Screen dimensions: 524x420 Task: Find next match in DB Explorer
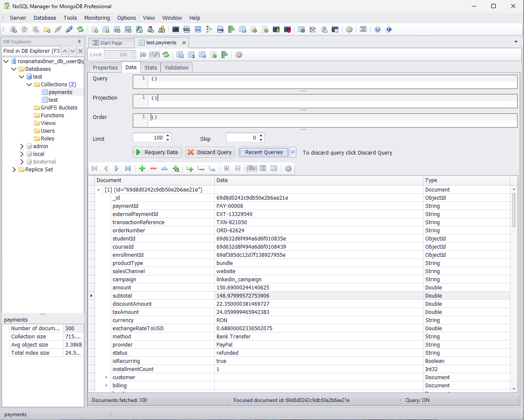click(73, 51)
